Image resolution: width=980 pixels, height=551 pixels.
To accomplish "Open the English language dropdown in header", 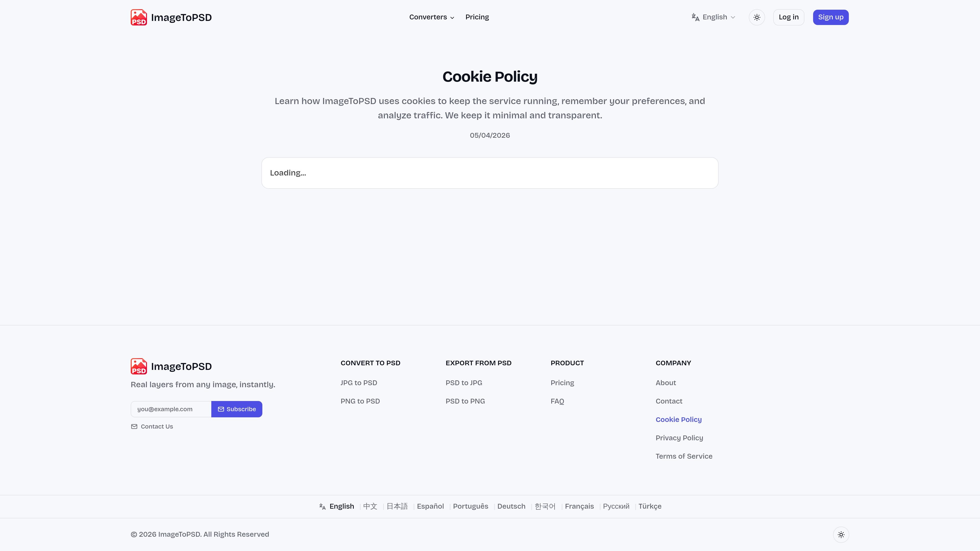I will click(713, 17).
